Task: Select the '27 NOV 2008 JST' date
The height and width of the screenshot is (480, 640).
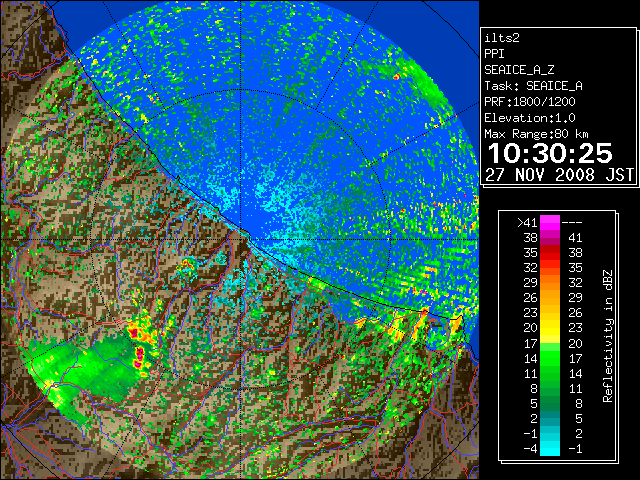Action: [x=559, y=175]
